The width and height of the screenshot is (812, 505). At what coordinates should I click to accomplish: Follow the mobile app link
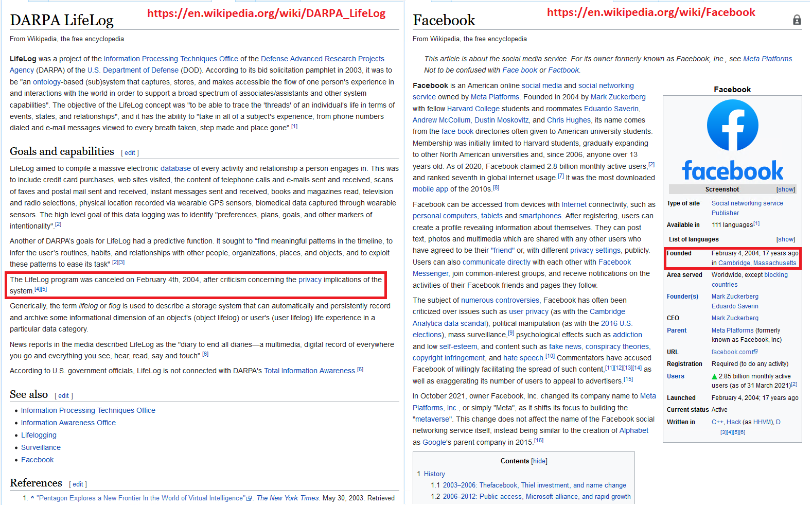(430, 189)
